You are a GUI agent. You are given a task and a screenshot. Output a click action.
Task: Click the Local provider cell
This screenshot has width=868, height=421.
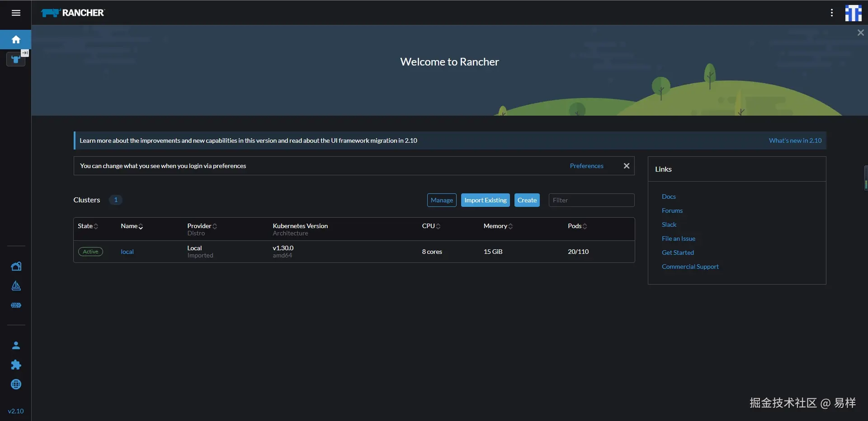pyautogui.click(x=194, y=248)
